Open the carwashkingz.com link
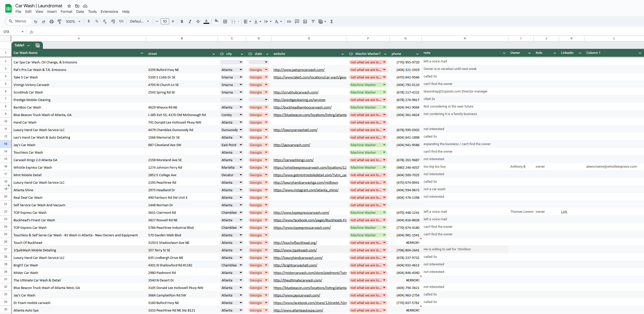This screenshot has height=314, width=644. [294, 160]
